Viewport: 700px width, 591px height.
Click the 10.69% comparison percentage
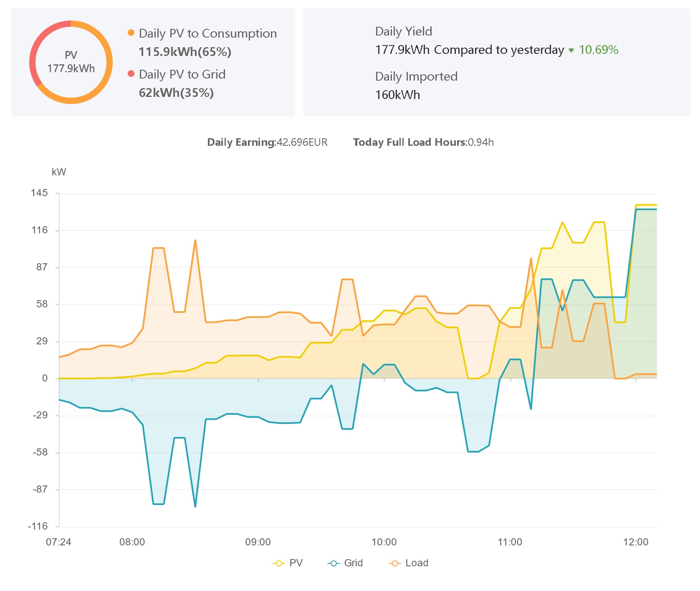pyautogui.click(x=598, y=50)
